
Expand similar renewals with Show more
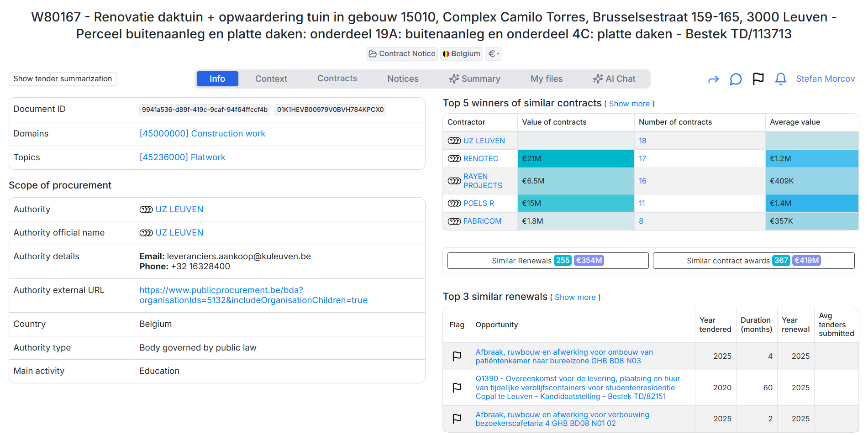pos(575,297)
